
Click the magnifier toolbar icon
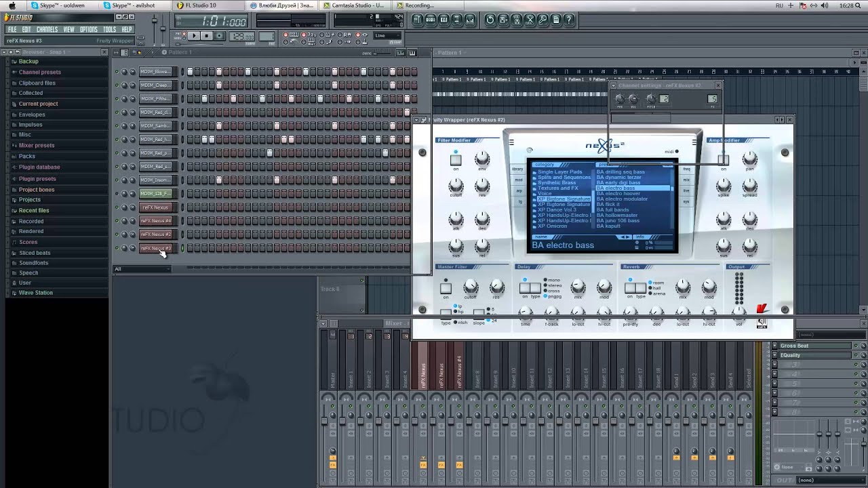pyautogui.click(x=542, y=20)
